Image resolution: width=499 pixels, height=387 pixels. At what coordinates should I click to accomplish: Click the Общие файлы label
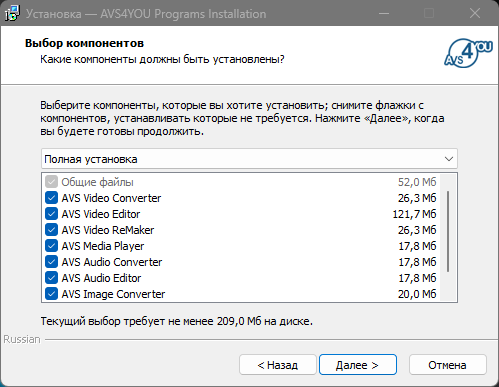(98, 182)
